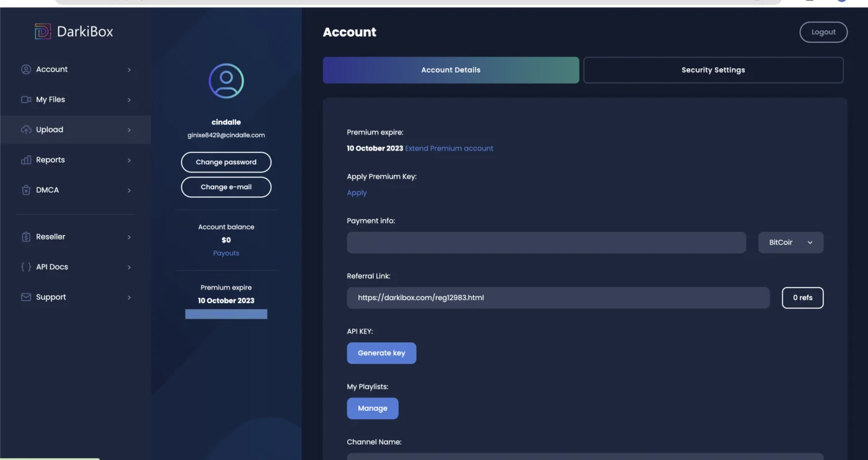Expand the Account sidebar chevron

(x=129, y=70)
